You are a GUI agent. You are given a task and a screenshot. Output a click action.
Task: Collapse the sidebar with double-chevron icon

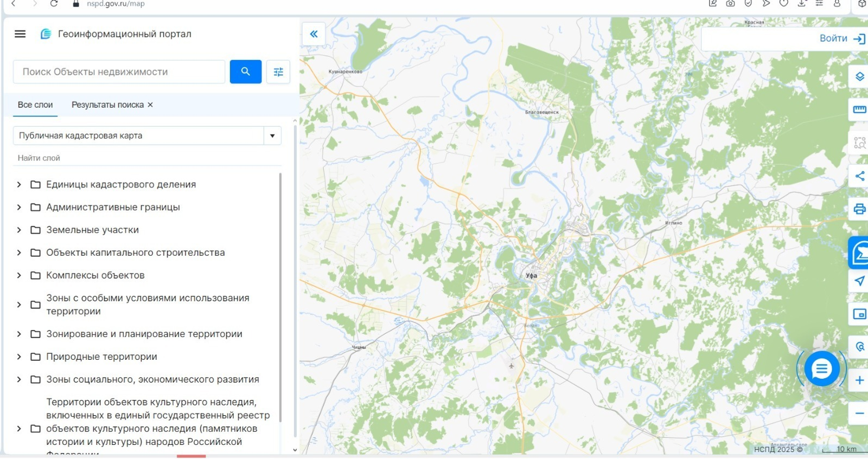[x=314, y=34]
